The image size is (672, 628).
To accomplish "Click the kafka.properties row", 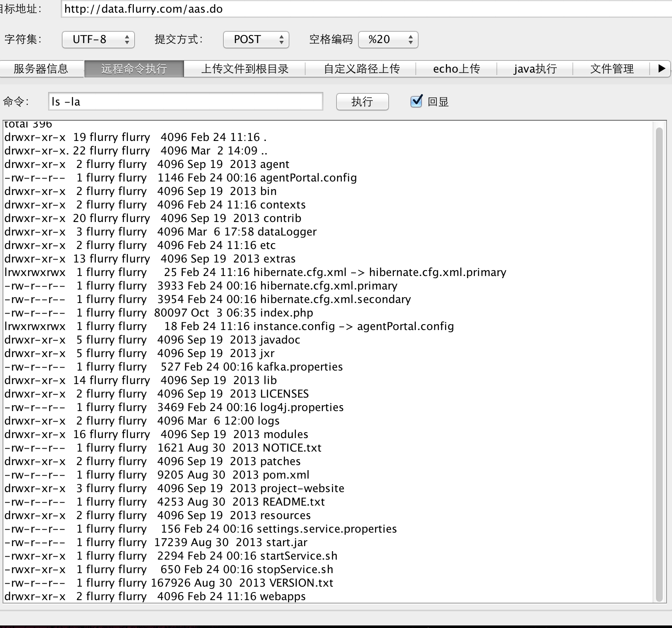I will pos(173,367).
